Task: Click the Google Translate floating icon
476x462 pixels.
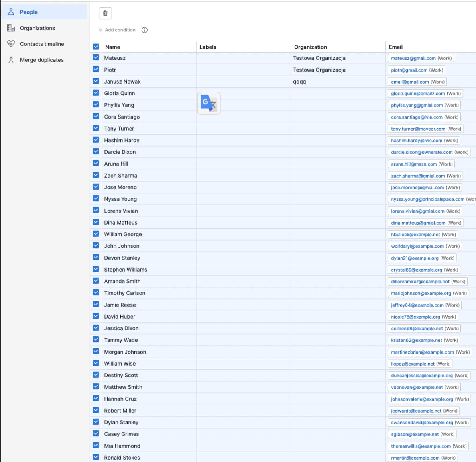Action: tap(209, 104)
